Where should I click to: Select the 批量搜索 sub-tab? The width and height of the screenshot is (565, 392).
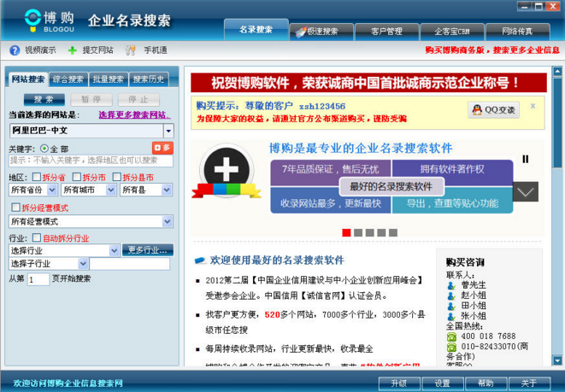[x=108, y=79]
